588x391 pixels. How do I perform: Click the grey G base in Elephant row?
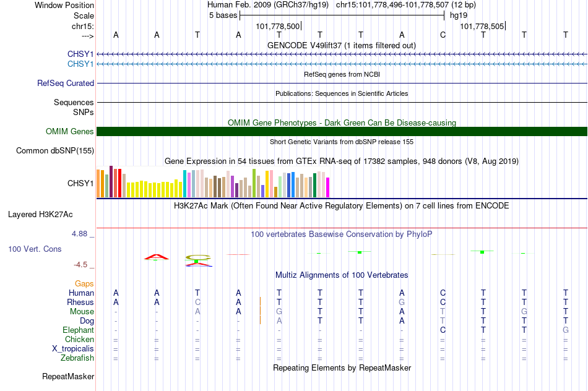tap(566, 330)
